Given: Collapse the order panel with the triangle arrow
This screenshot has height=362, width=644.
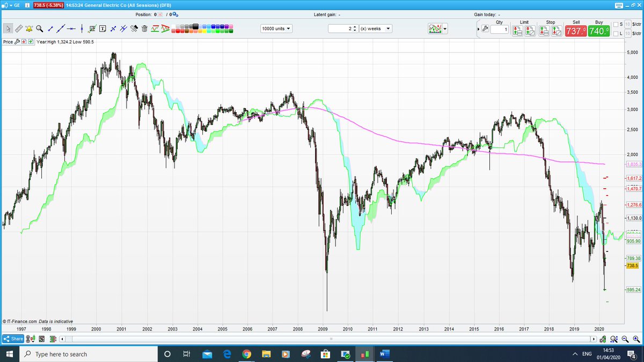Looking at the screenshot, I should coord(478,29).
